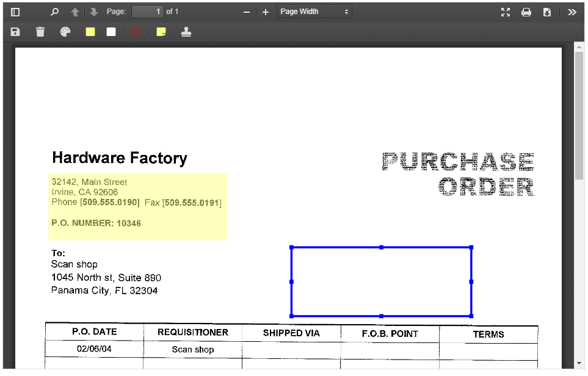The image size is (588, 376).
Task: Add a yellow sticky note
Action: [x=161, y=32]
